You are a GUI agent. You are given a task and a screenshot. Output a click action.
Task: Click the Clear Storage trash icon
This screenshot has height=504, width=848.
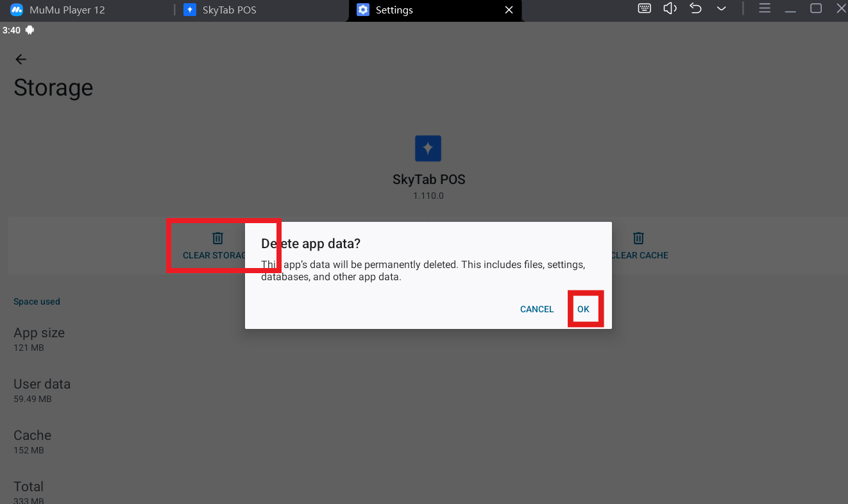pos(218,238)
